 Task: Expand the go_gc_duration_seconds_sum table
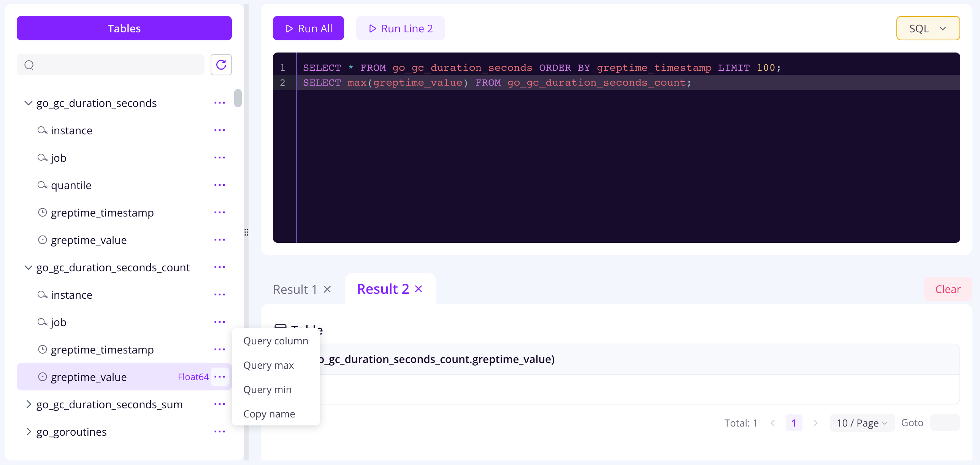(x=28, y=404)
